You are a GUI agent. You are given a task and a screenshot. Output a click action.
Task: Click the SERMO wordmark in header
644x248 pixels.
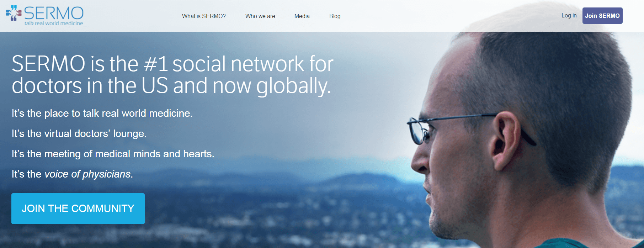pos(54,13)
